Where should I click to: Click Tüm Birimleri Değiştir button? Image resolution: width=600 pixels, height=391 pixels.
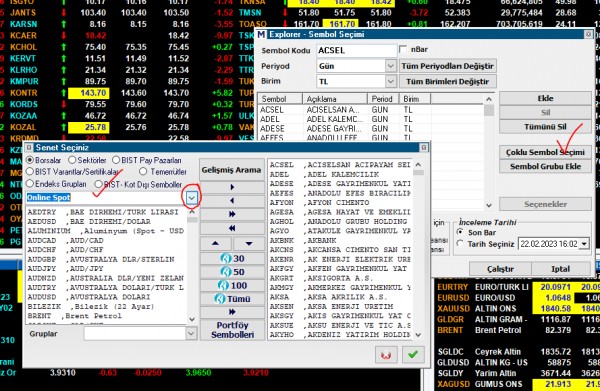pos(448,81)
